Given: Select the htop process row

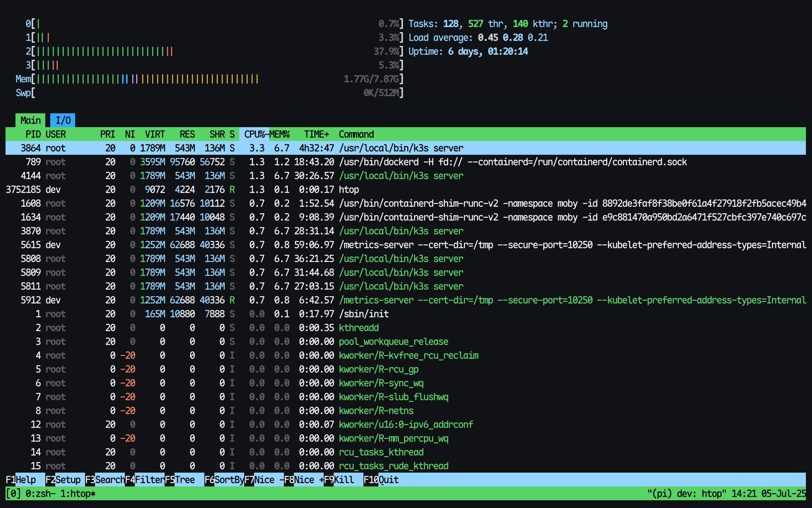Looking at the screenshot, I should pyautogui.click(x=349, y=190).
